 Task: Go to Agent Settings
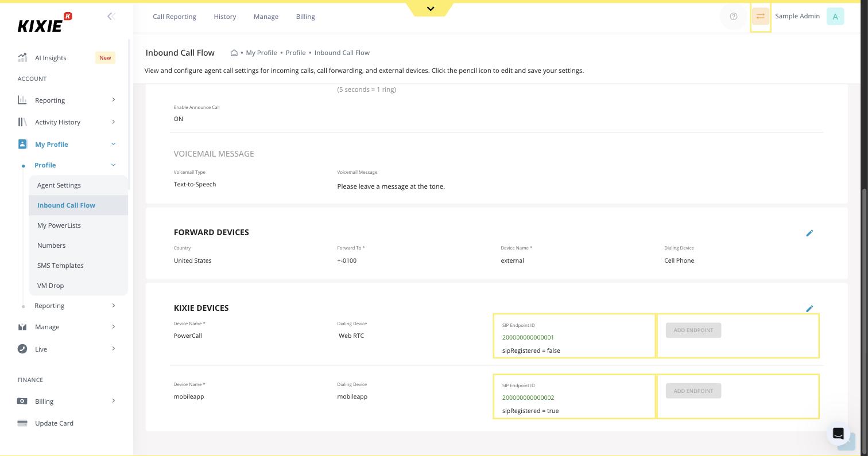tap(78, 185)
